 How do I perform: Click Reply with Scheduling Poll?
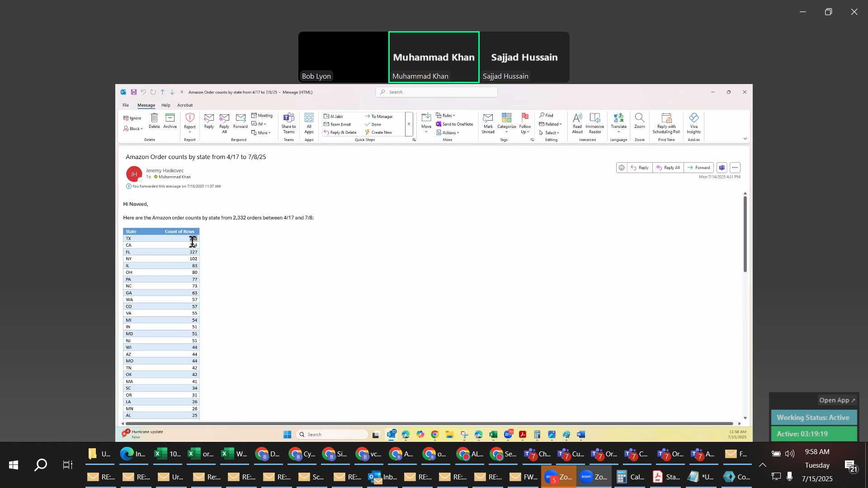tap(666, 123)
